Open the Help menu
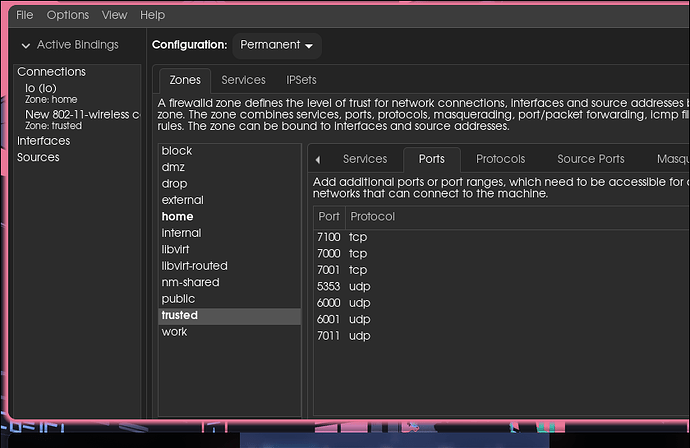Viewport: 690px width, 448px height. 152,15
